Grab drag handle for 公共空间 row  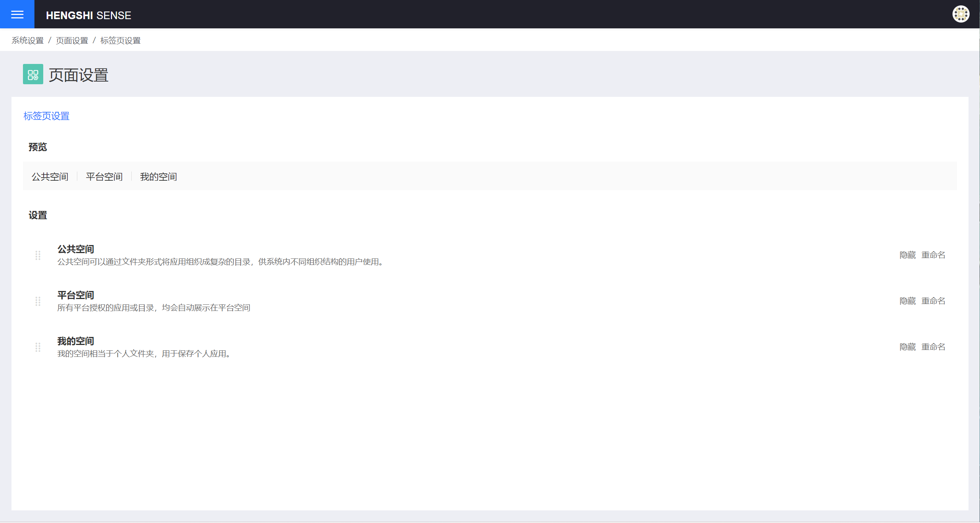(x=38, y=255)
